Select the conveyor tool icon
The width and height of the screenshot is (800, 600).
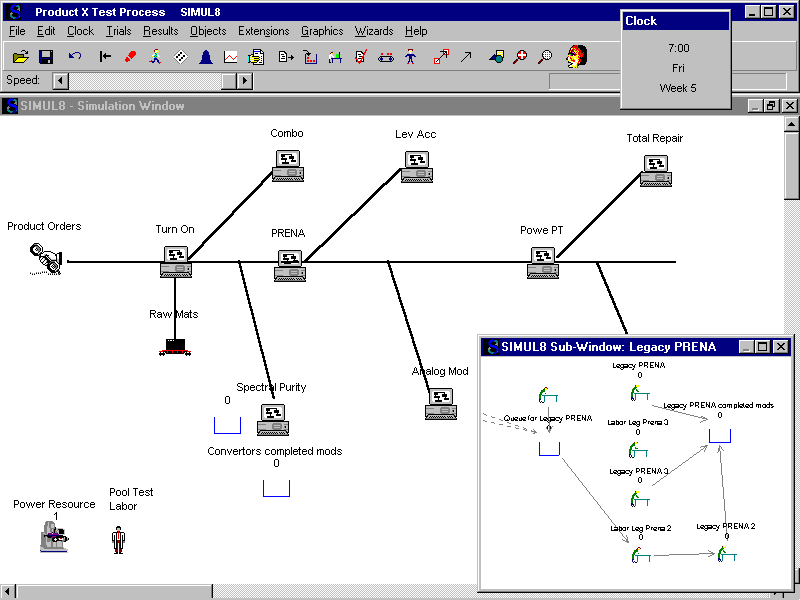pyautogui.click(x=386, y=57)
